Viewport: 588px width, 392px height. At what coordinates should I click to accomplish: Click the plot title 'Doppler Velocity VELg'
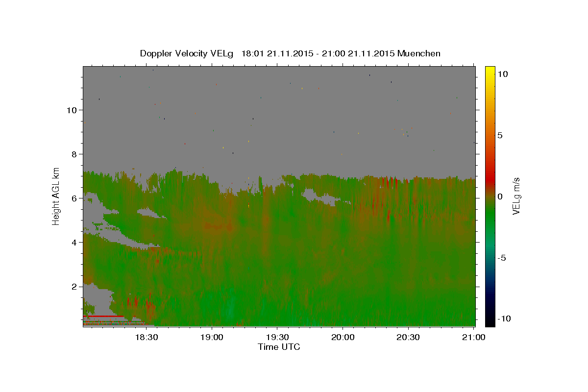point(187,53)
